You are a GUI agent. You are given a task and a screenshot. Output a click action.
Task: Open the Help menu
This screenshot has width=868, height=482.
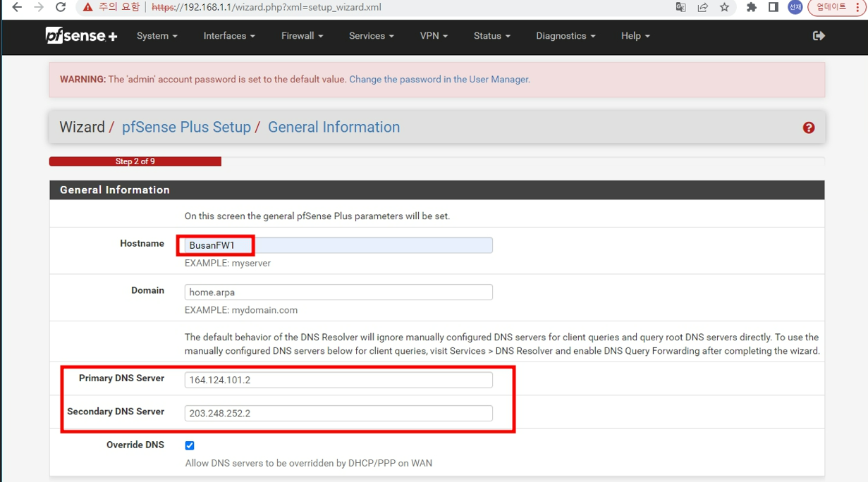point(635,36)
